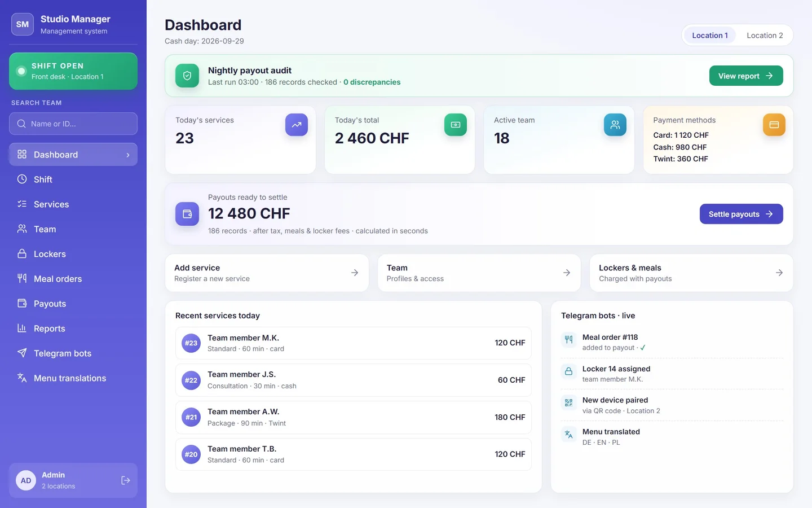Click the utensils icon next to Meal order #118
This screenshot has width=812, height=508.
[x=568, y=340]
